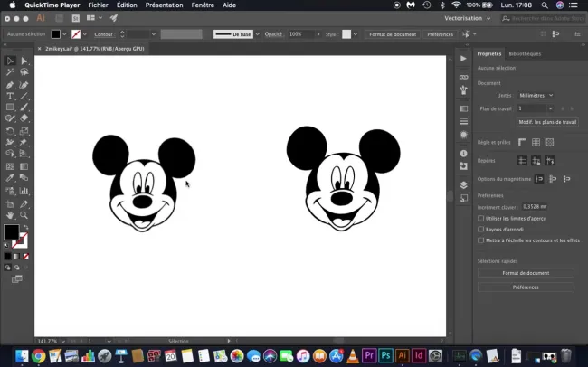Select the Column Graph tool
The height and width of the screenshot is (367, 588).
pyautogui.click(x=24, y=191)
